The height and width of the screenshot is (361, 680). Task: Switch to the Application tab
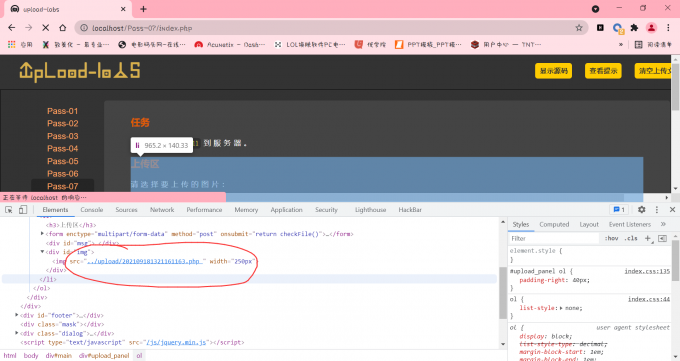pos(286,210)
